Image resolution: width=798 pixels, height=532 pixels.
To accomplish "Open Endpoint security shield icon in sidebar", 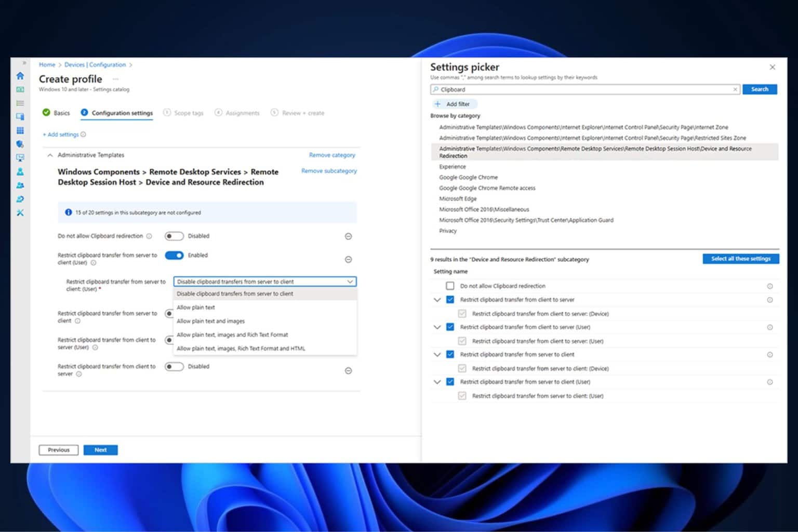I will (20, 144).
